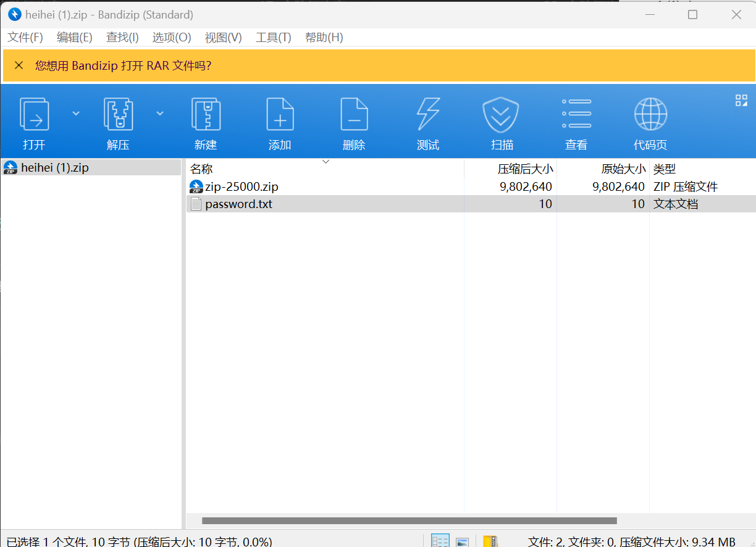This screenshot has height=547, width=756.
Task: Sort by the 压缩后大小 column header
Action: click(526, 169)
